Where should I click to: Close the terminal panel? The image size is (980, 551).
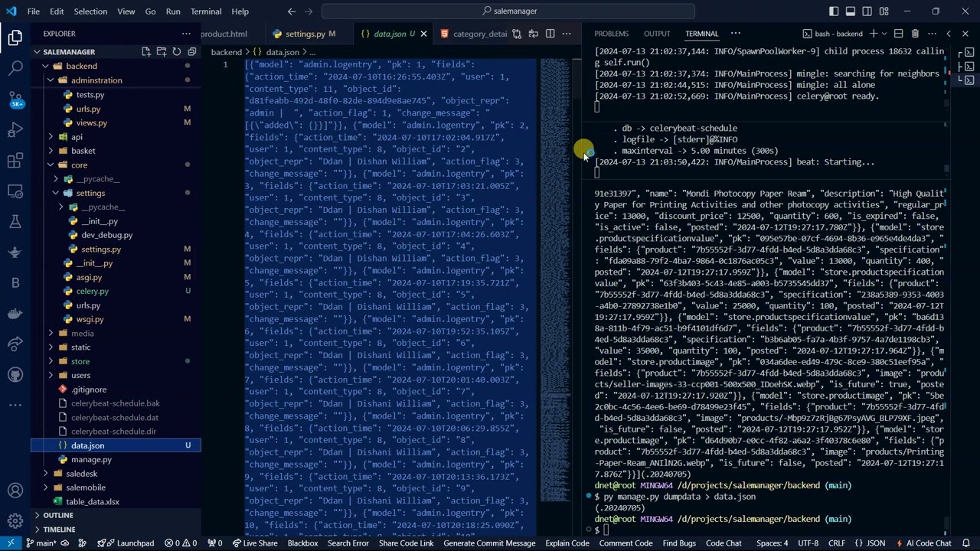tap(965, 34)
